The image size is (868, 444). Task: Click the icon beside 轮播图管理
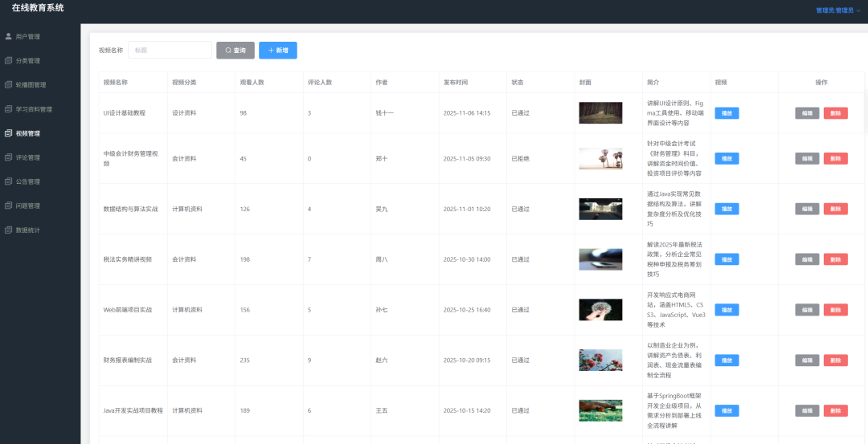[x=8, y=85]
